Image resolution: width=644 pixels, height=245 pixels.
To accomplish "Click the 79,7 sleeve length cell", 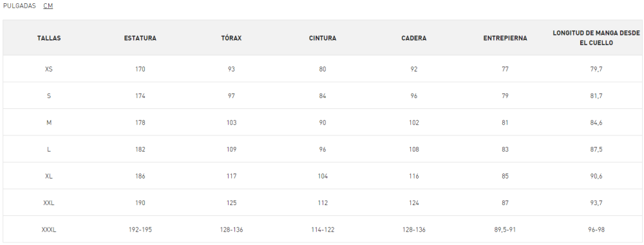I will (596, 69).
